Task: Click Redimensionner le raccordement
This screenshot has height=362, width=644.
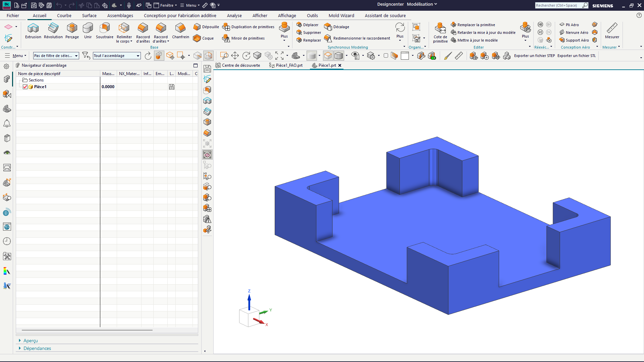Action: tap(357, 38)
